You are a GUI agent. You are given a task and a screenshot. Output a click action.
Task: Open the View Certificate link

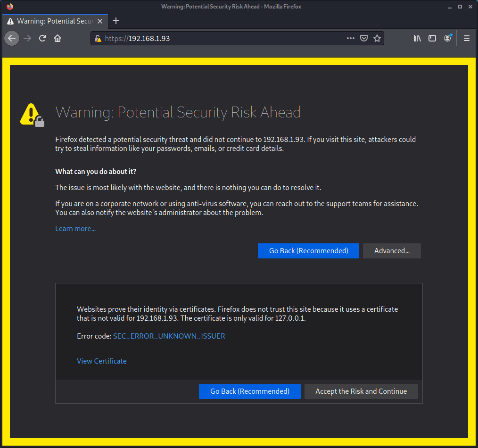(x=101, y=361)
